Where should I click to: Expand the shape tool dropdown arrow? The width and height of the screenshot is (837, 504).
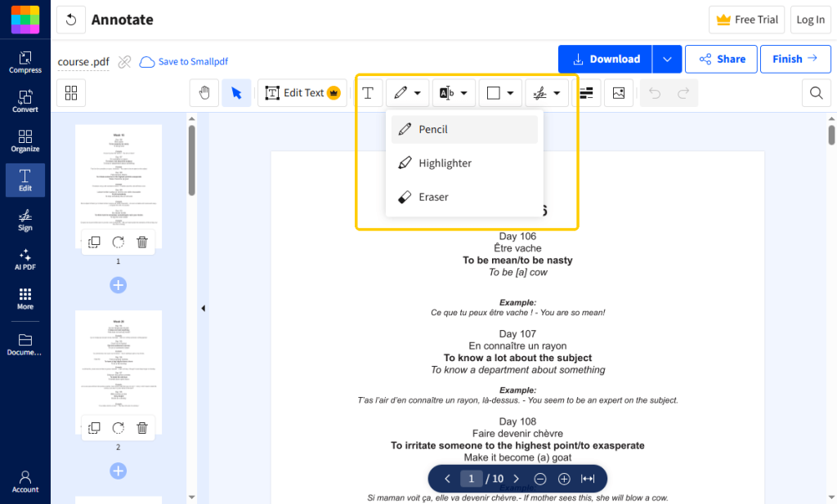coord(510,93)
